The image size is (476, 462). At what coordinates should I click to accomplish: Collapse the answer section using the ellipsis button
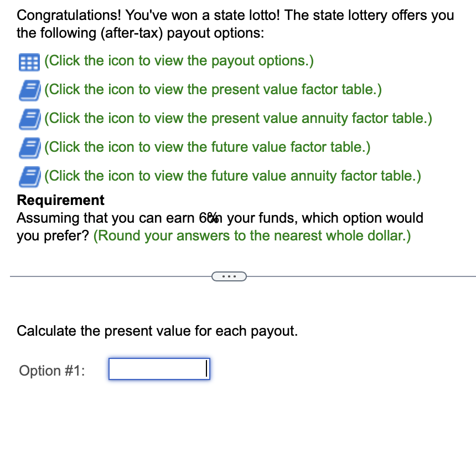[x=229, y=276]
